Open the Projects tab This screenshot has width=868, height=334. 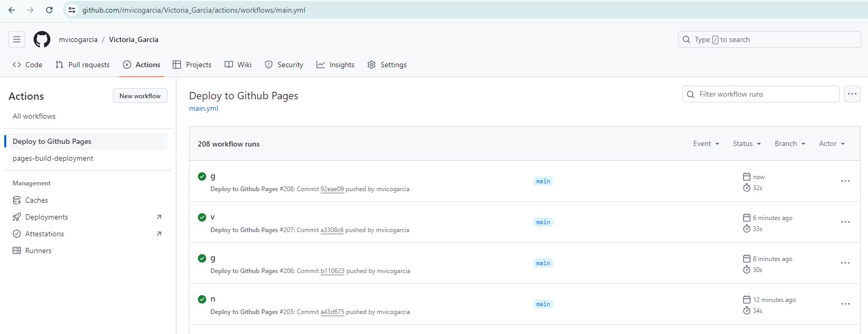pyautogui.click(x=192, y=65)
